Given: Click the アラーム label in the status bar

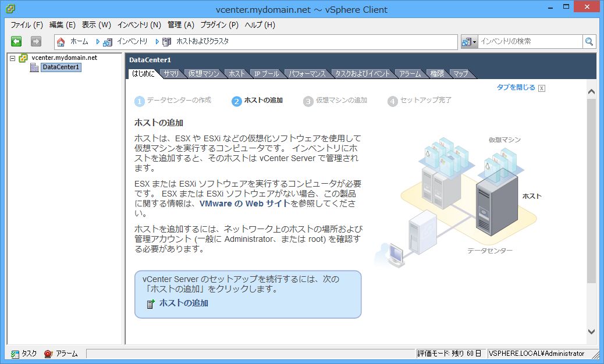Looking at the screenshot, I should coord(67,354).
